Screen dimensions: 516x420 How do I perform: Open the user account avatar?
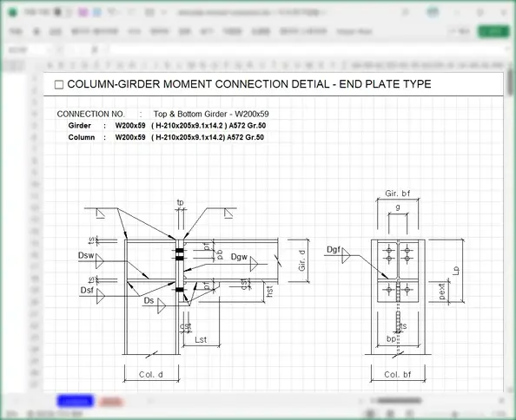[x=433, y=12]
